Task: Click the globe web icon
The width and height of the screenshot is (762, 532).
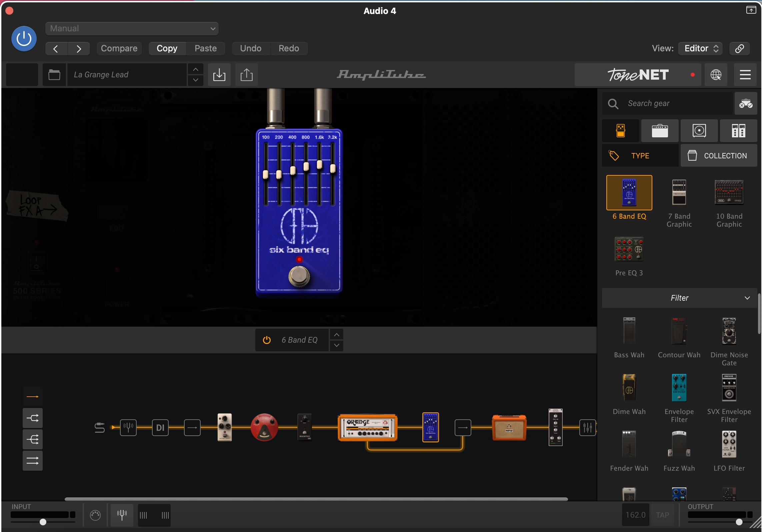Action: click(716, 75)
